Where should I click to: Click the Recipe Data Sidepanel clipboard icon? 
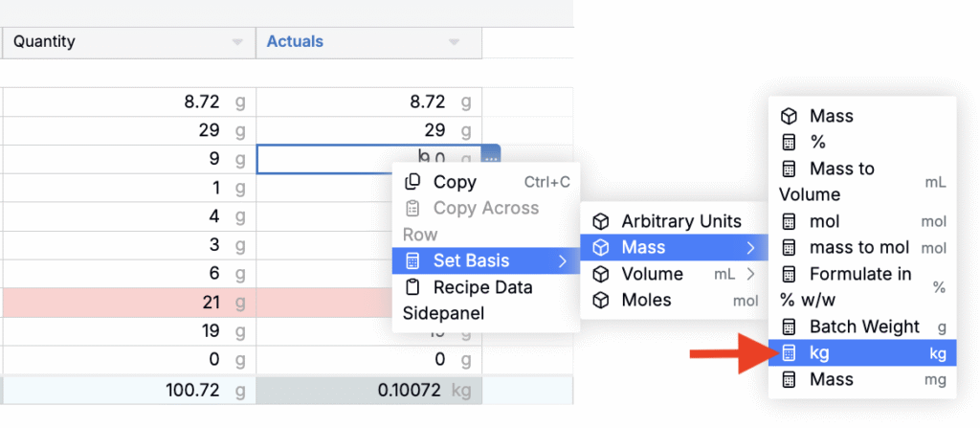412,287
